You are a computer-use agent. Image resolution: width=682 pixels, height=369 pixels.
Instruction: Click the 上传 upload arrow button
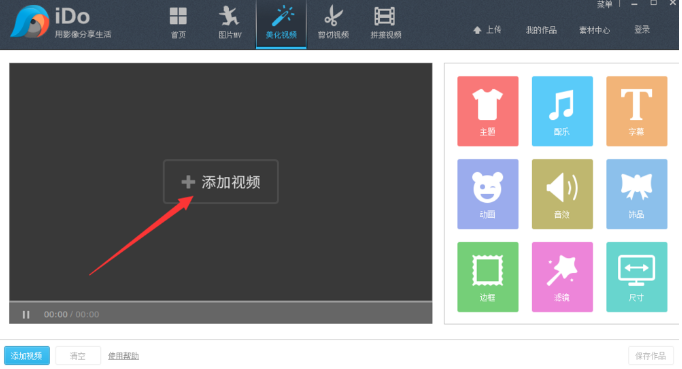(487, 30)
